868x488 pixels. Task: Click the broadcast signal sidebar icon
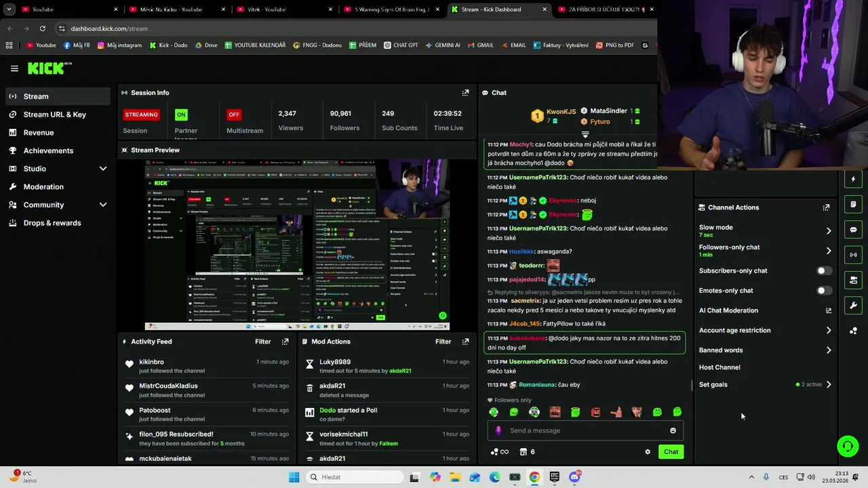[x=853, y=255]
